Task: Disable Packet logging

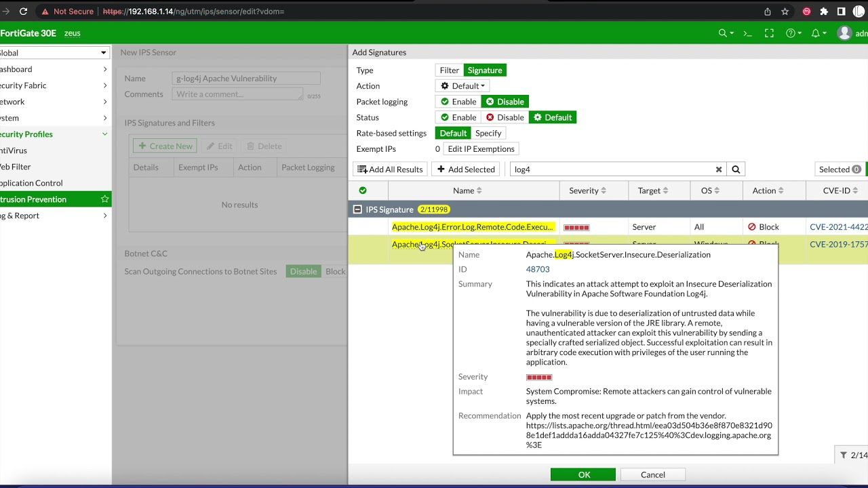Action: pyautogui.click(x=505, y=102)
